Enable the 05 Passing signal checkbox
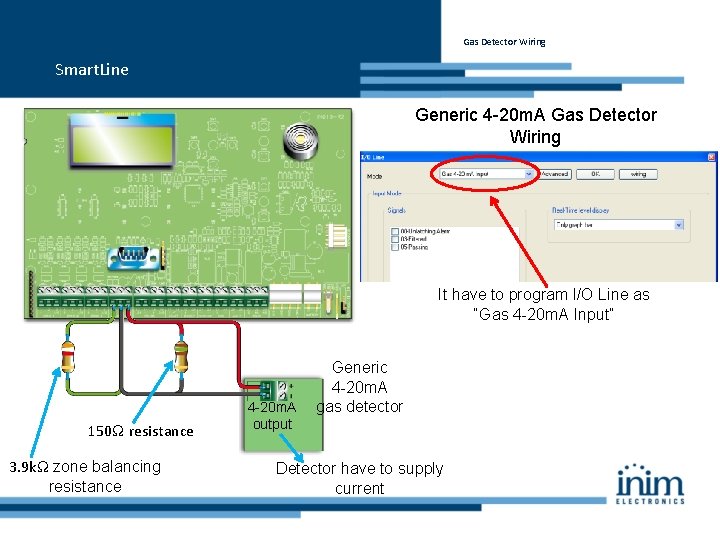 click(x=394, y=247)
